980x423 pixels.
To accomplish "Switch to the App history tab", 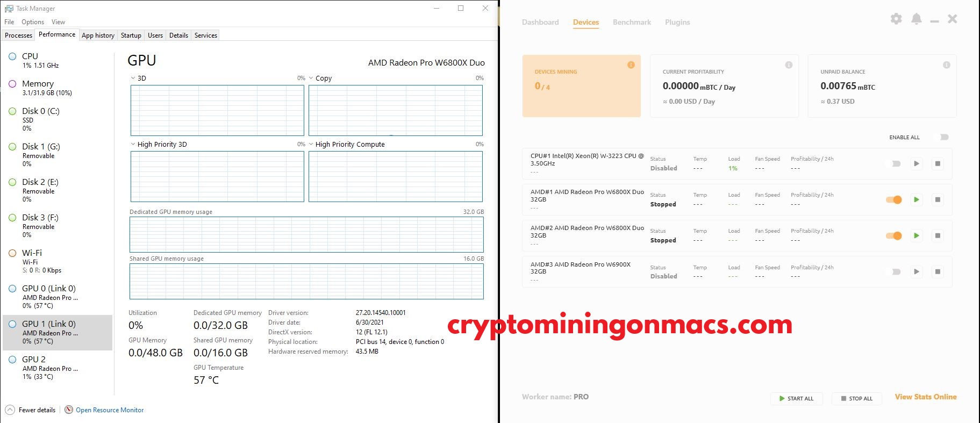I will pos(98,35).
